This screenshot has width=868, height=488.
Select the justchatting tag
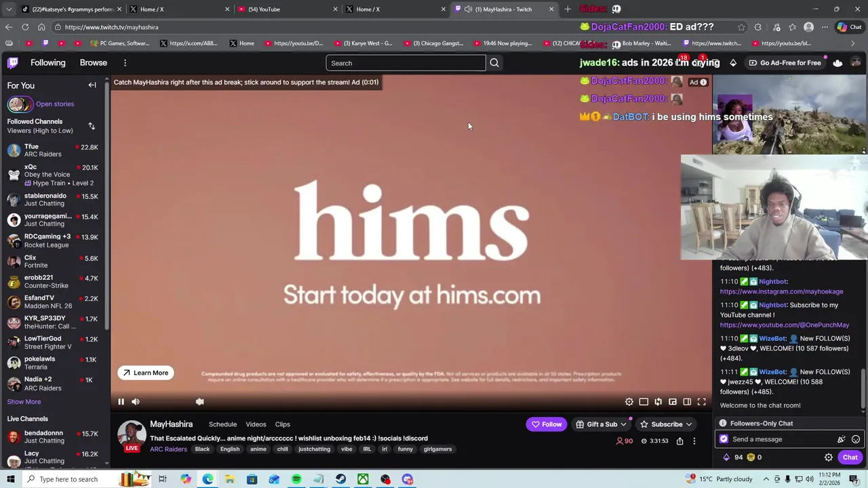(314, 449)
